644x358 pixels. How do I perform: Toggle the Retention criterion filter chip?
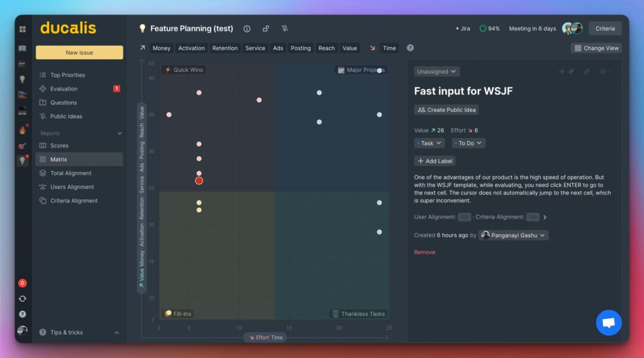coord(225,48)
